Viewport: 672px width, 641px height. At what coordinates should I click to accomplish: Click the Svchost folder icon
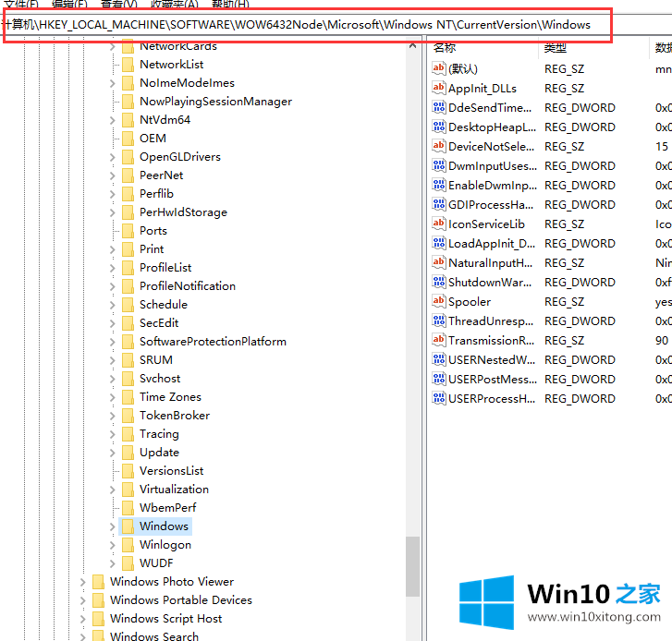coord(128,378)
